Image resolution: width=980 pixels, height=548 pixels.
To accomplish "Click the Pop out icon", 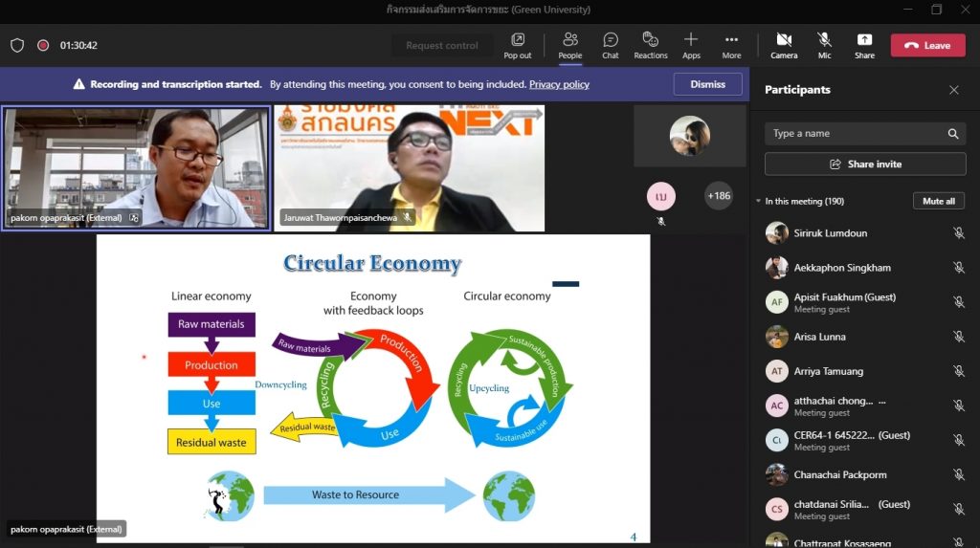I will (x=518, y=44).
